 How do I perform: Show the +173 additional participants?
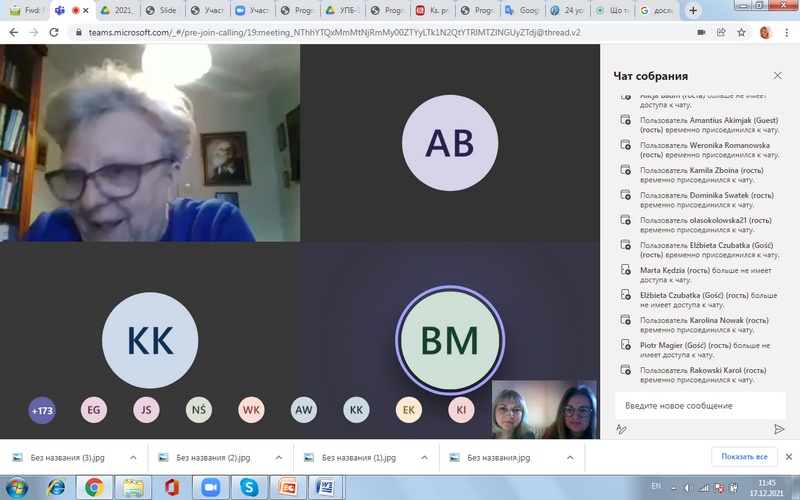[42, 410]
